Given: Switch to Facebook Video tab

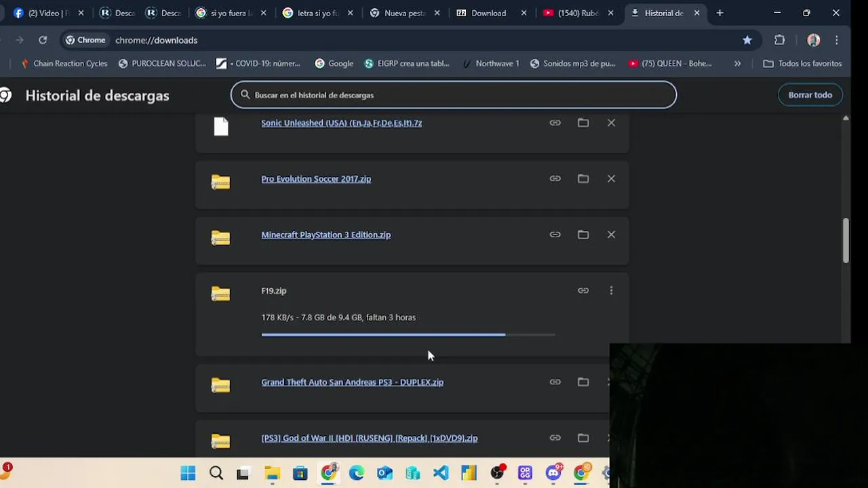Looking at the screenshot, I should [47, 13].
